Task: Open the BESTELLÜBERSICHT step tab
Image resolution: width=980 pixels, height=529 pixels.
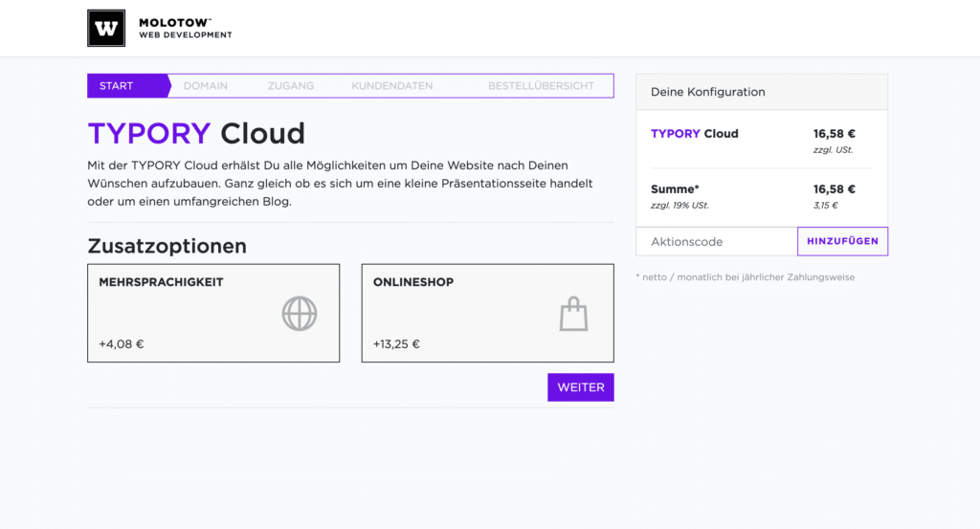Action: [x=541, y=86]
